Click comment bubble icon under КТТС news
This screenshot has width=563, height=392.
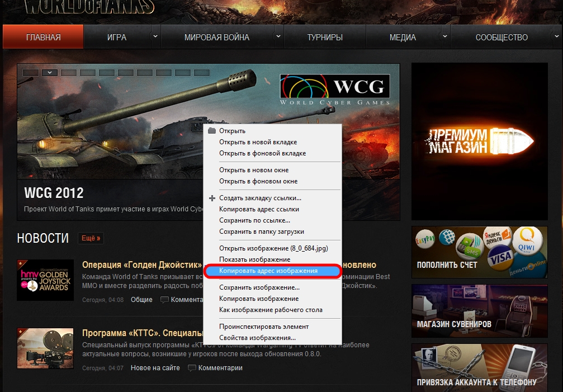click(x=192, y=368)
